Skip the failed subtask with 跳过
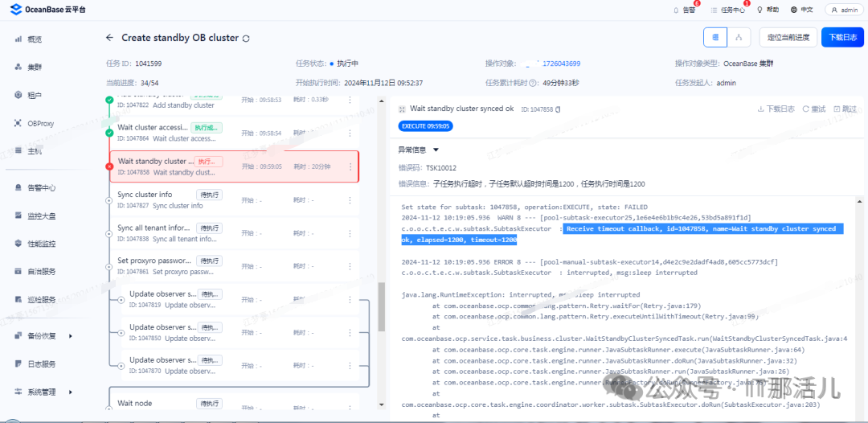The width and height of the screenshot is (868, 423). 845,109
